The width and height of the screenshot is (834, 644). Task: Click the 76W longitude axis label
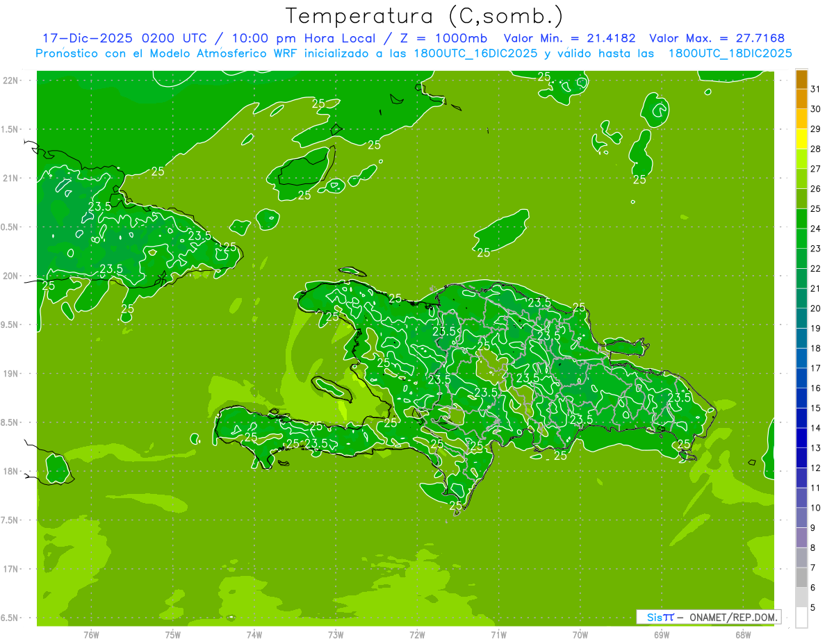coord(91,634)
